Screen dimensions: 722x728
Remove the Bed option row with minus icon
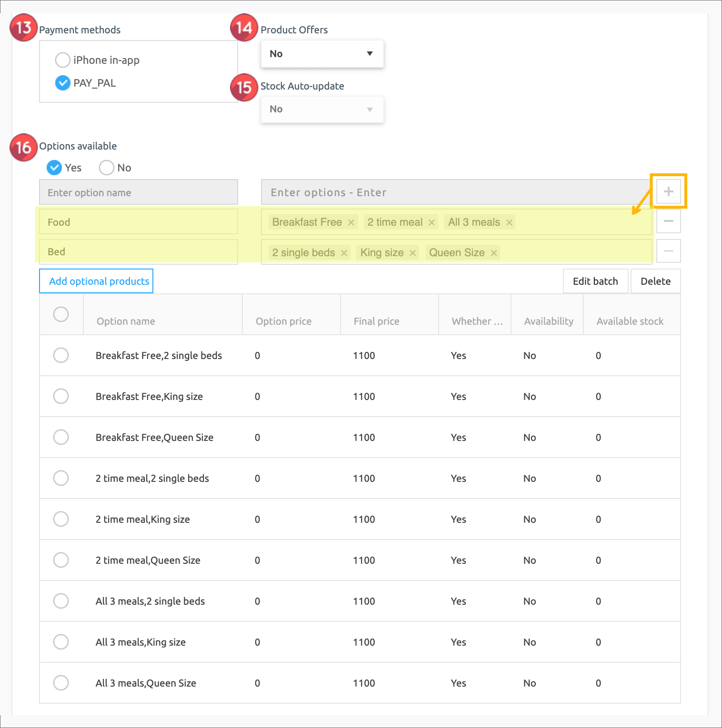[x=668, y=251]
